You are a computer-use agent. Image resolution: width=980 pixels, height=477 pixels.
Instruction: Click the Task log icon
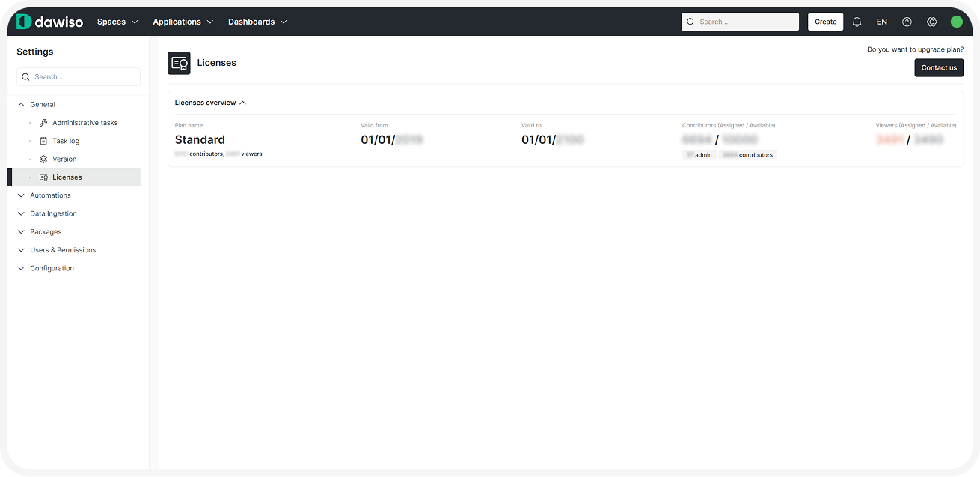(43, 141)
